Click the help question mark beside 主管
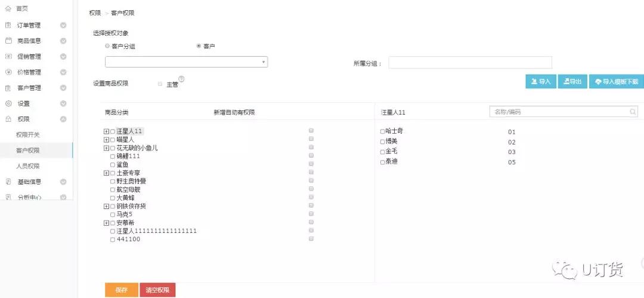 [x=181, y=79]
